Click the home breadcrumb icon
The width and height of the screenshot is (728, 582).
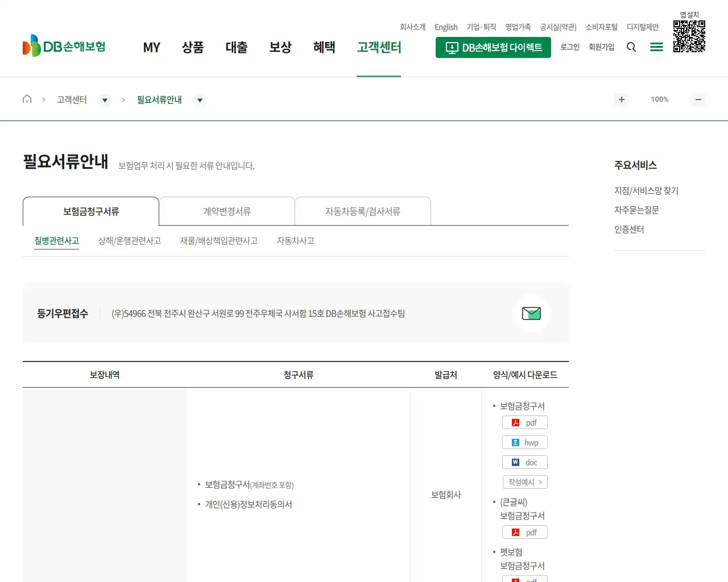pyautogui.click(x=27, y=99)
